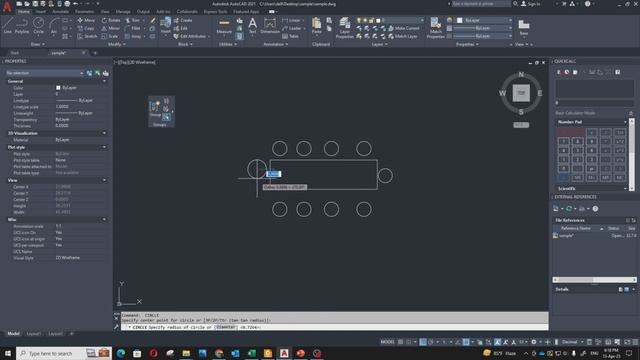Open the Manage ribbon tab
The width and height of the screenshot is (640, 360).
[x=123, y=12]
